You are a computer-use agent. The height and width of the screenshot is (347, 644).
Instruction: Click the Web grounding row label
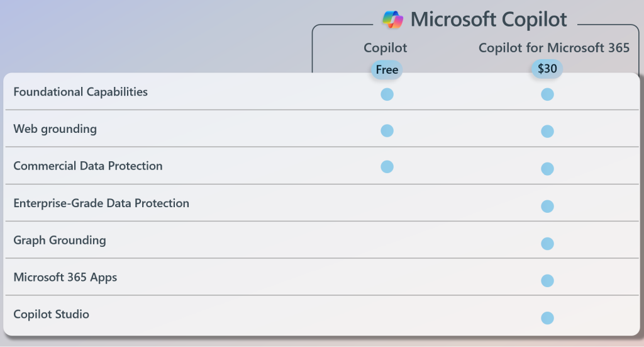point(55,129)
